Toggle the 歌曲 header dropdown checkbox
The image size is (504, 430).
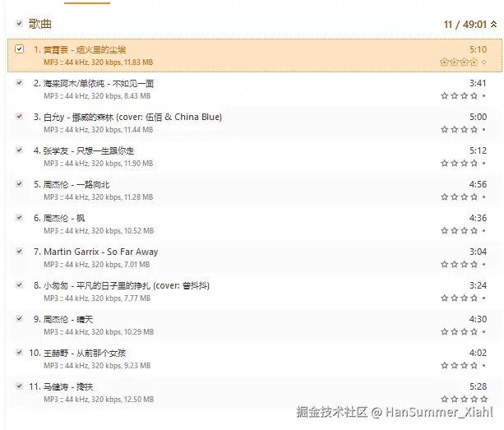[19, 25]
